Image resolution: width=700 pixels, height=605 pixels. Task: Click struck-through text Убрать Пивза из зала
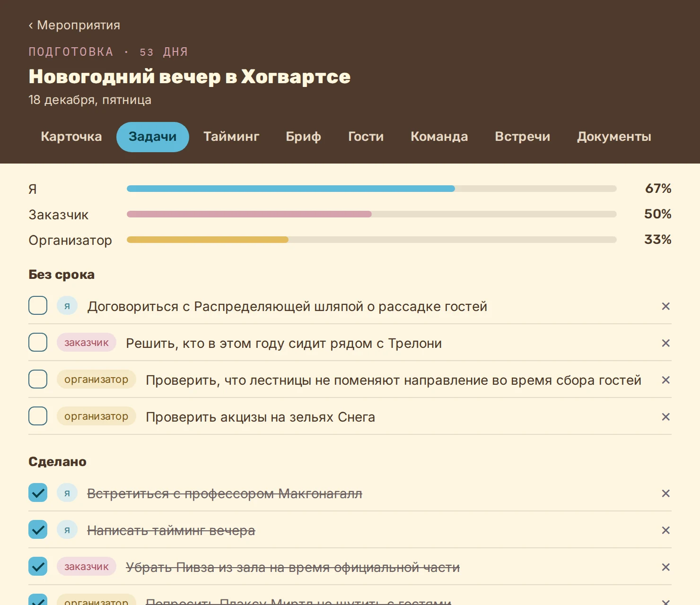[x=293, y=567]
